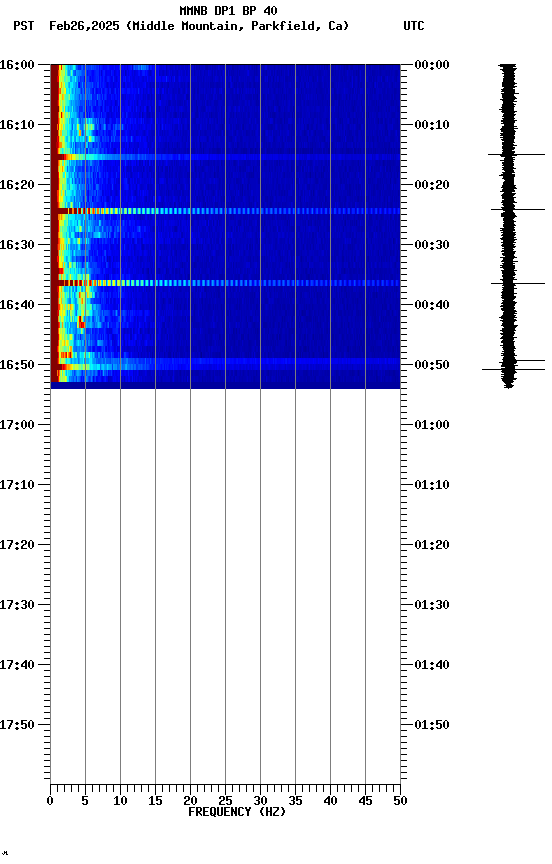This screenshot has height=864, width=552.
Task: Click the seismogram event marker line near 00:36
Action: pyautogui.click(x=518, y=283)
